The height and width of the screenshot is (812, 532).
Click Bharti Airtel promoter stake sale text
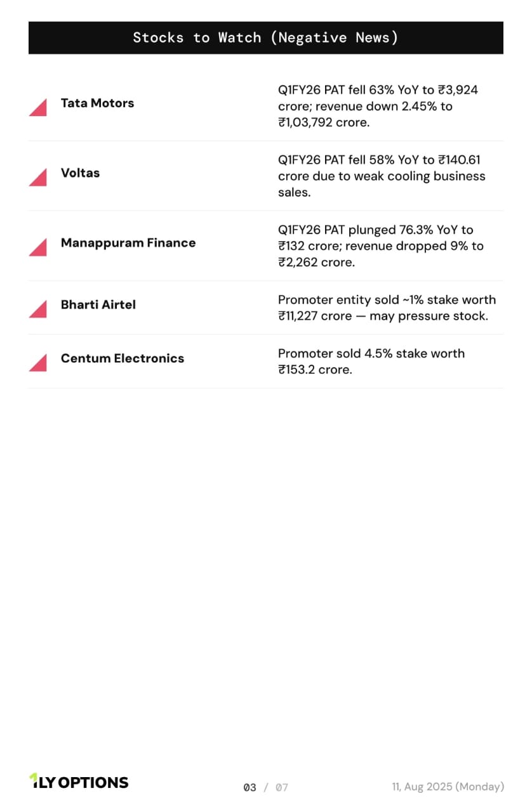pyautogui.click(x=387, y=308)
